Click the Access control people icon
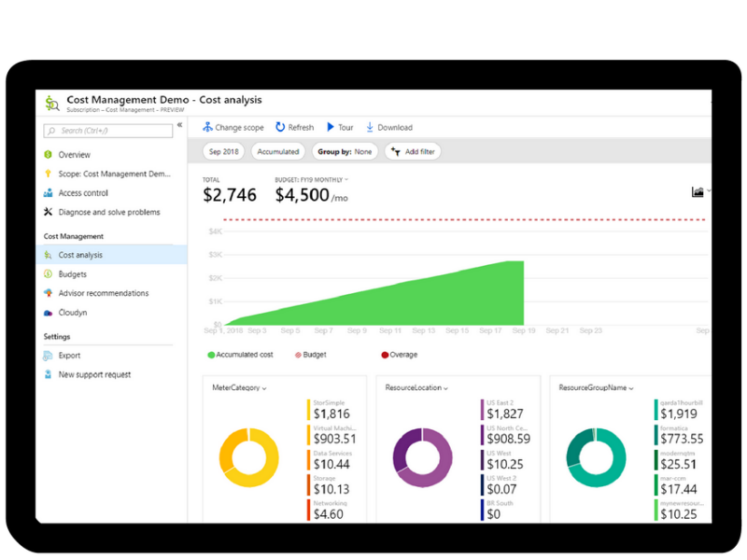Screen dimensions: 747x560 48,193
